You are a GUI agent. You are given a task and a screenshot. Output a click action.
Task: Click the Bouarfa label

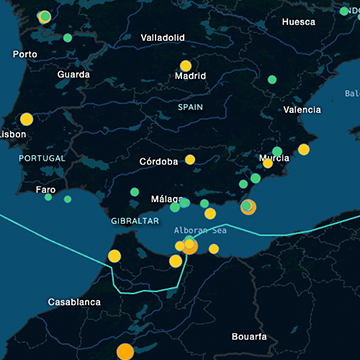point(249,337)
